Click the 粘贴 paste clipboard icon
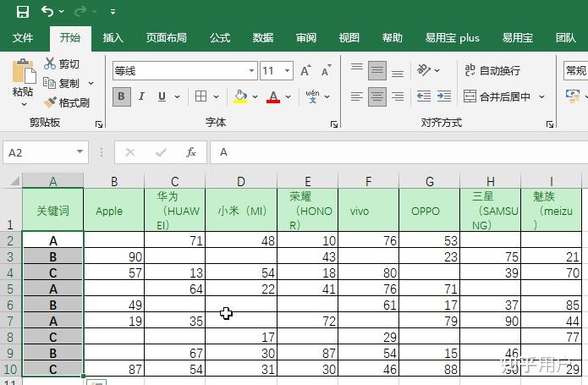The image size is (588, 385). tap(23, 71)
